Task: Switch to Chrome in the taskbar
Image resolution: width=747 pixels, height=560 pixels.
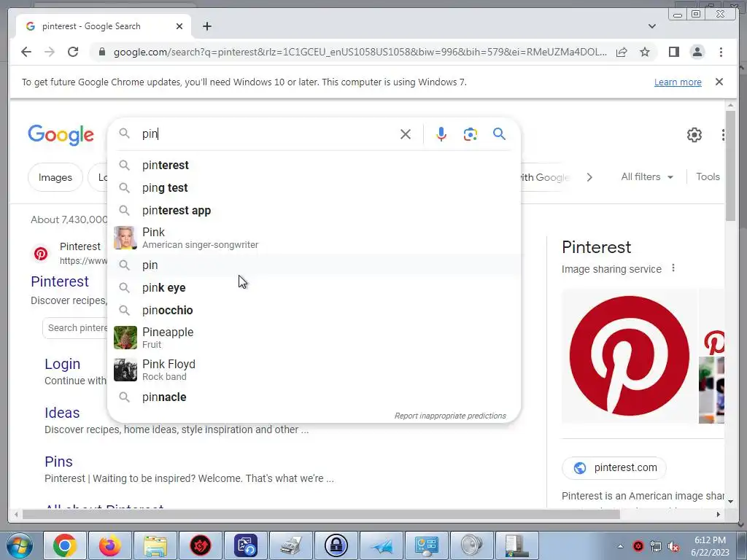Action: [65, 545]
